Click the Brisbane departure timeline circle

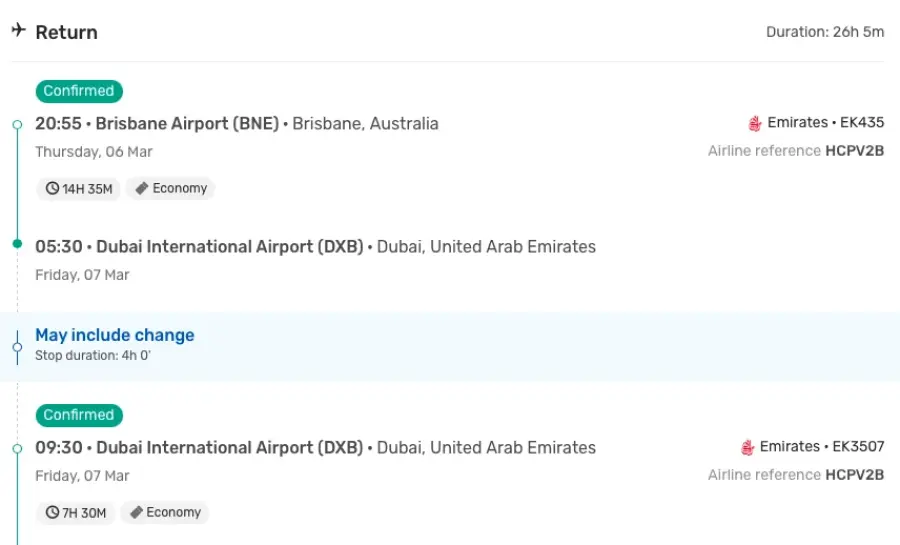coord(17,124)
